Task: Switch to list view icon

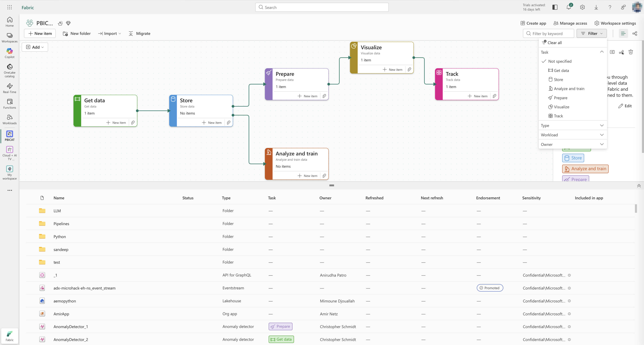Action: [623, 34]
